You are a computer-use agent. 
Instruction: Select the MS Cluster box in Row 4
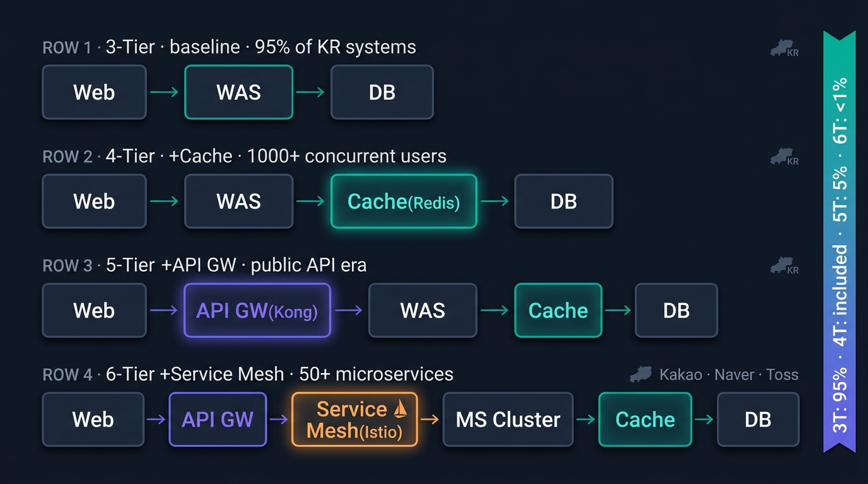(x=508, y=419)
